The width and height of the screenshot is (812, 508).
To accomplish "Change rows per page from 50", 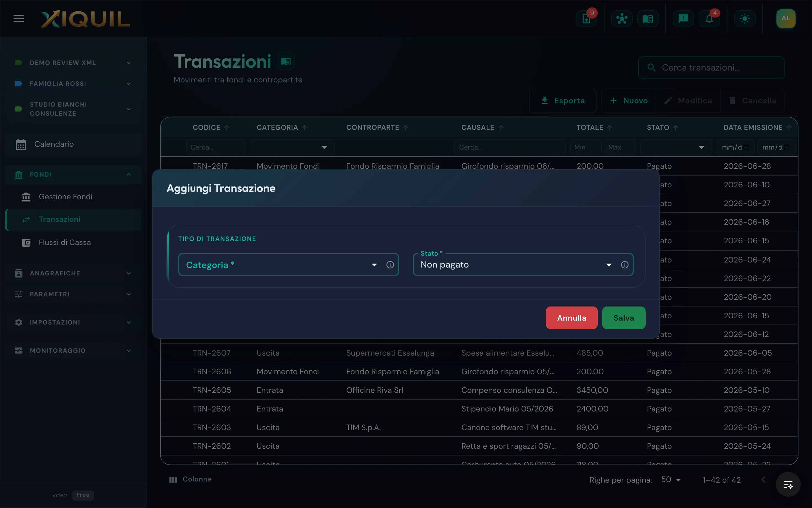I will coord(671,480).
